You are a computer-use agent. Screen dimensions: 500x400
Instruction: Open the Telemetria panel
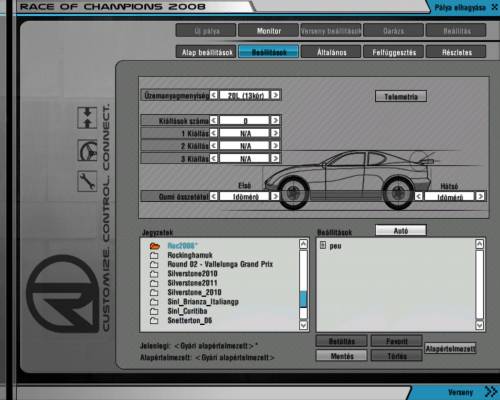point(401,97)
